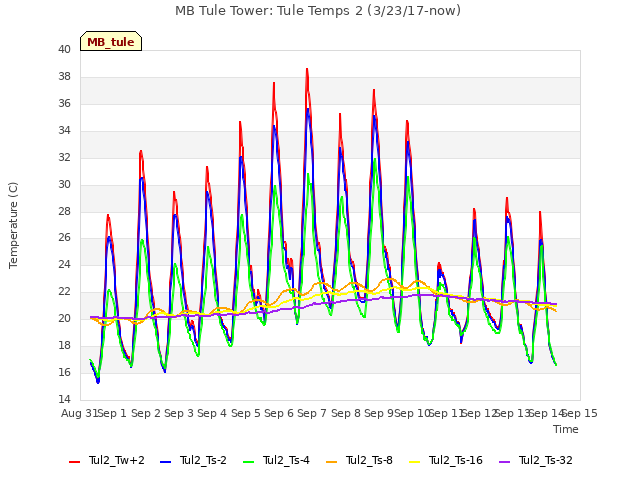
Task: Click the yellow Tul2_Ts-16 legend swatch
Action: click(x=414, y=461)
